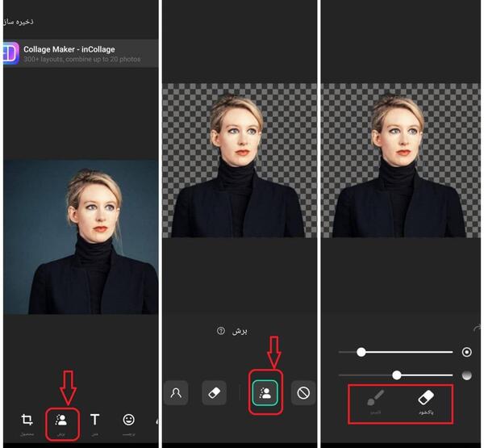Choose the person outline shape option
The width and height of the screenshot is (484, 448).
point(176,392)
